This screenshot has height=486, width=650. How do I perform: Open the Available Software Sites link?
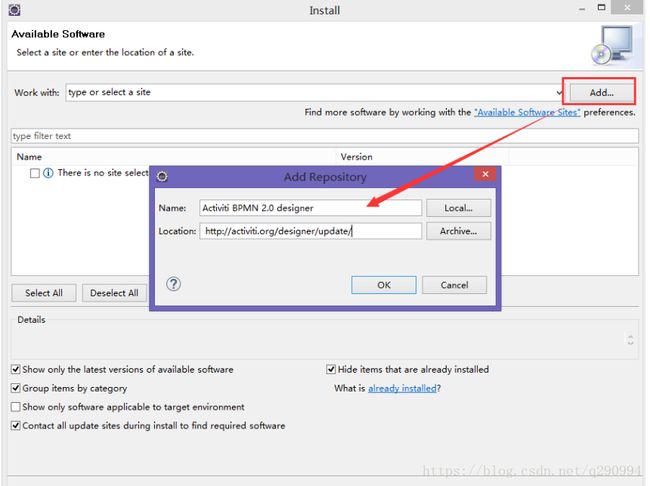(x=527, y=112)
